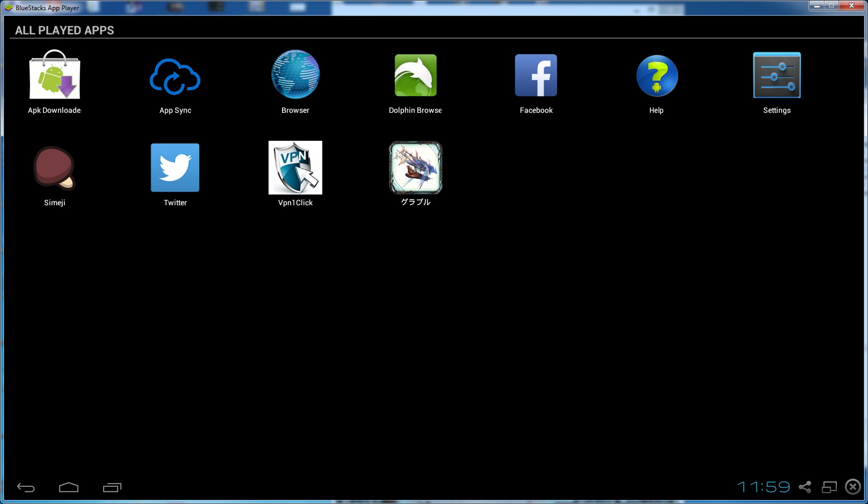
Task: Click the Settings label text
Action: pyautogui.click(x=777, y=111)
